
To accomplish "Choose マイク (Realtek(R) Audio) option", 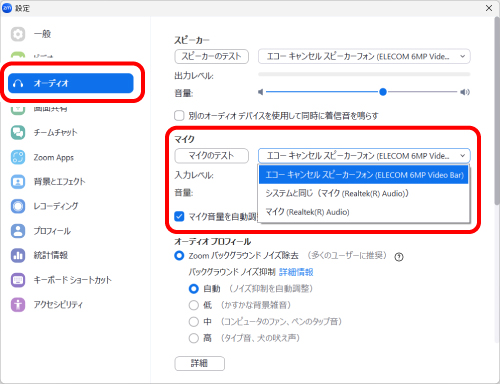I will pos(364,212).
